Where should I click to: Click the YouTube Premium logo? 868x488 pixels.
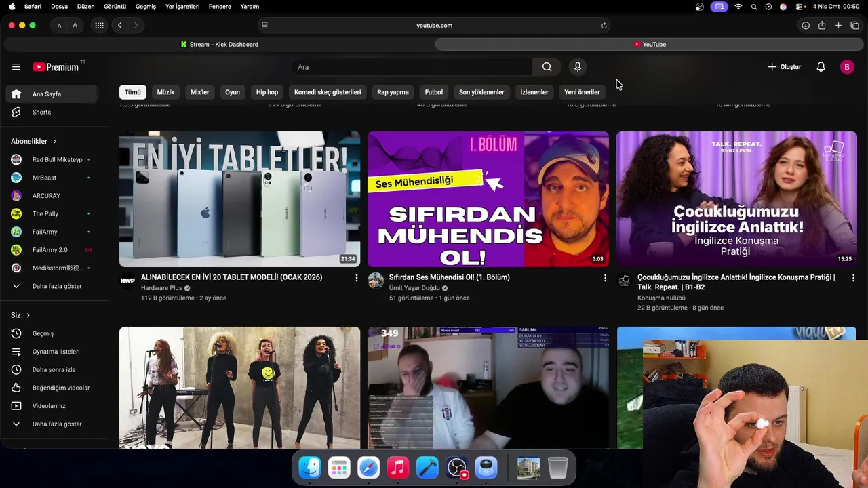click(57, 67)
